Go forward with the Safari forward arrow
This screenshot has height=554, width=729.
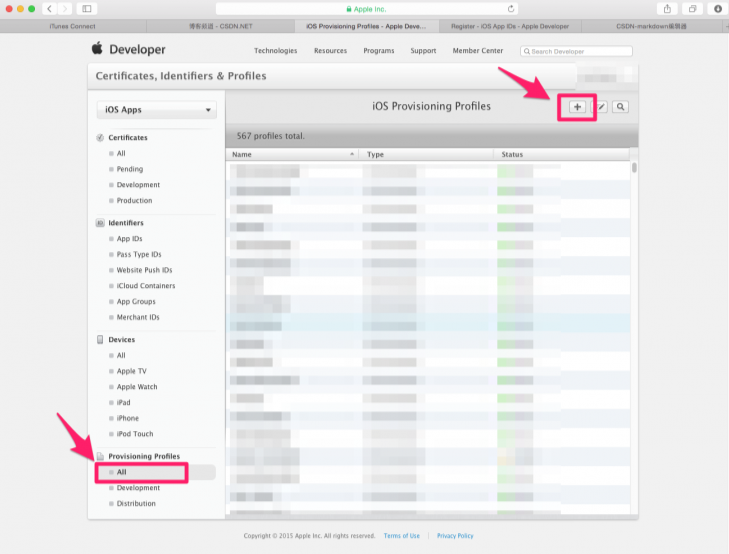65,9
